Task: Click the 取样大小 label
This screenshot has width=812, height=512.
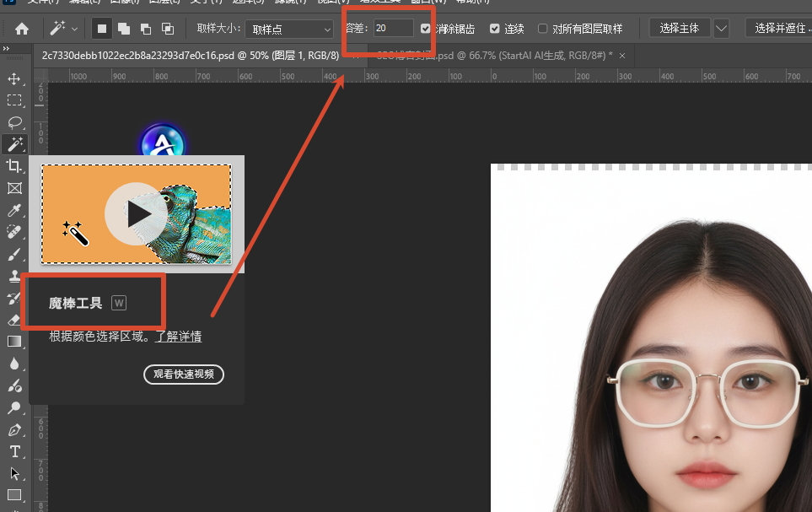Action: click(218, 29)
